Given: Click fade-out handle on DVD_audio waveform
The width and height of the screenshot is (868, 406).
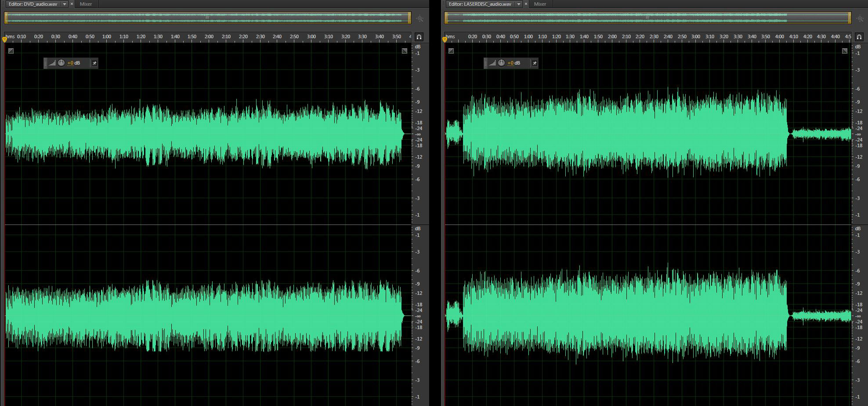Looking at the screenshot, I should [x=404, y=51].
